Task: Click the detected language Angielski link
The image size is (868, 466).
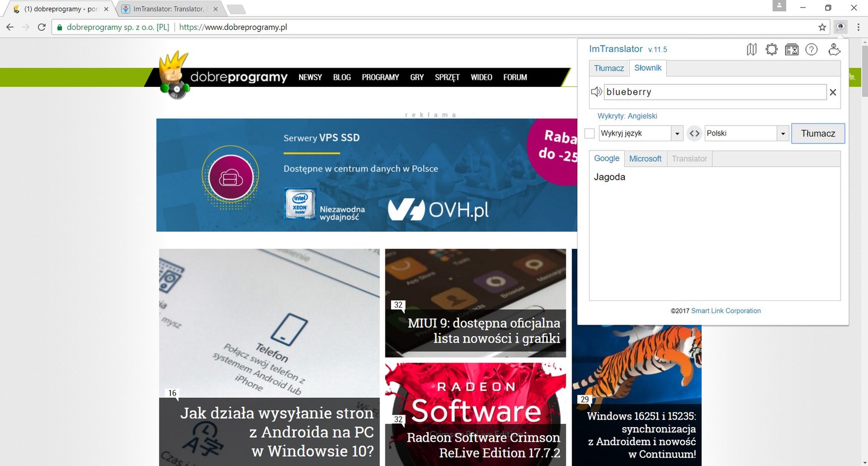Action: [x=642, y=116]
